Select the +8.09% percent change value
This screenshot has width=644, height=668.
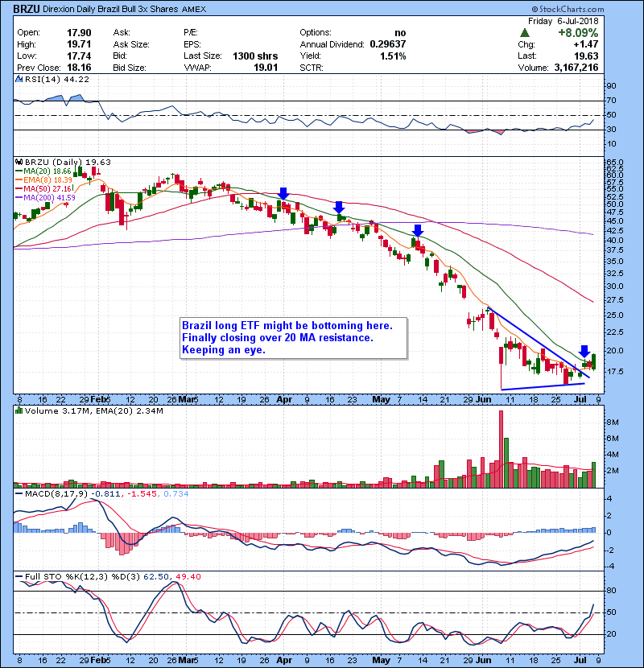click(578, 33)
